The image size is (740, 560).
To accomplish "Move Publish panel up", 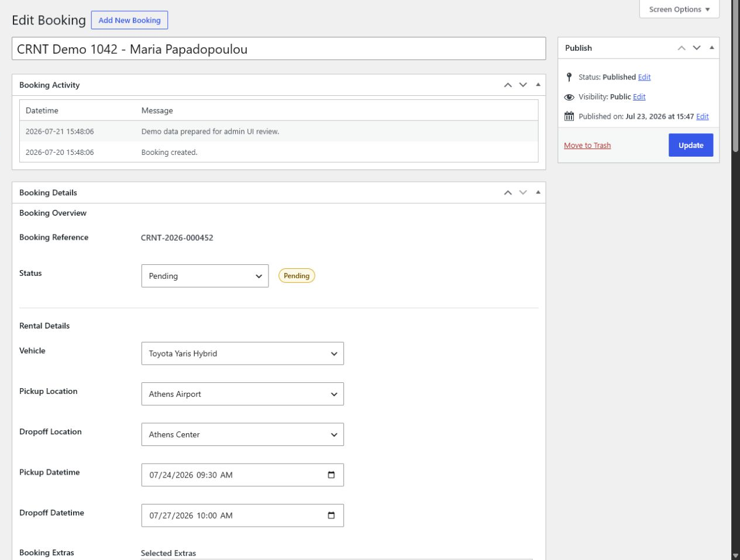I will [x=682, y=48].
